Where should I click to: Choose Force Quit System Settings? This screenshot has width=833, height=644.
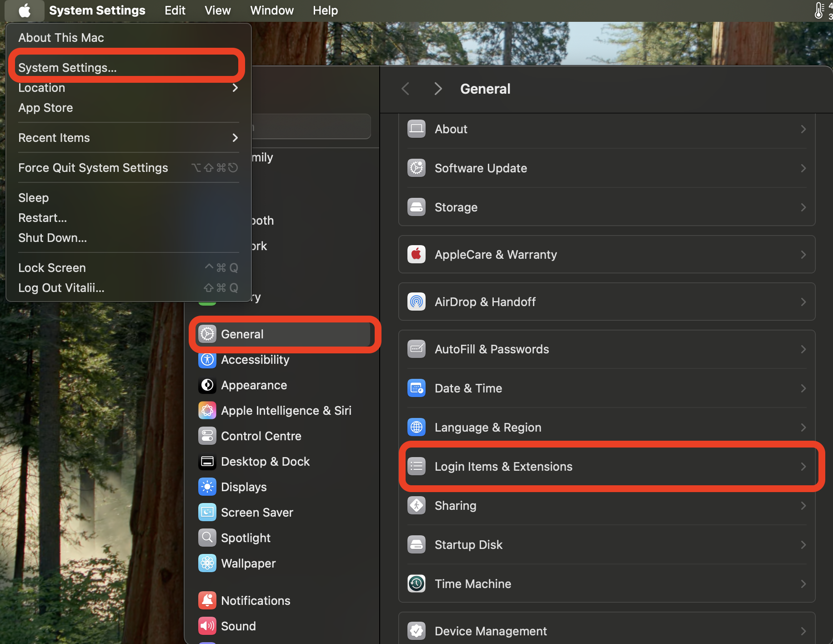(129, 168)
